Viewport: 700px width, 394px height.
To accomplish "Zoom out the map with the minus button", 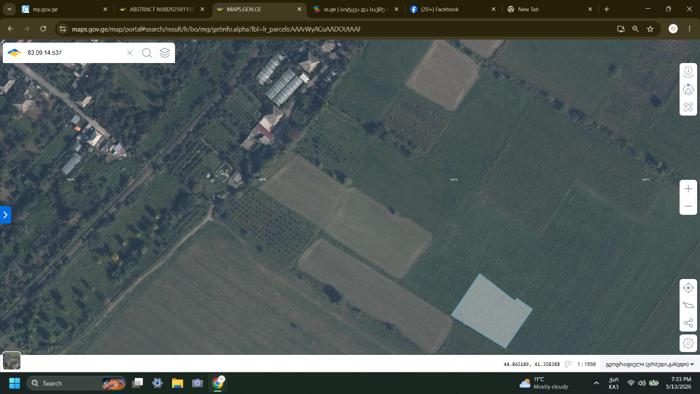I will [688, 206].
